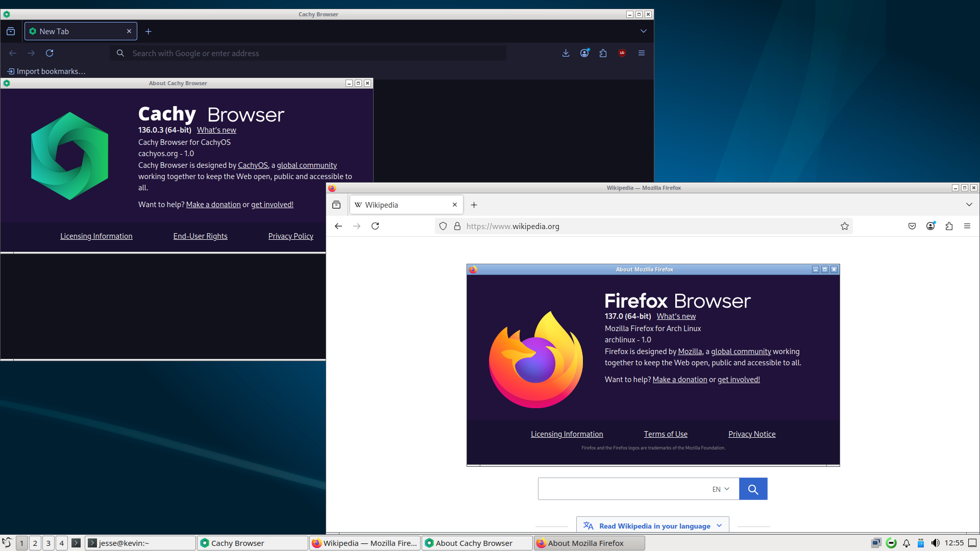Viewport: 980px width, 551px height.
Task: Open tab overview in Cachy Browser
Action: 11,31
